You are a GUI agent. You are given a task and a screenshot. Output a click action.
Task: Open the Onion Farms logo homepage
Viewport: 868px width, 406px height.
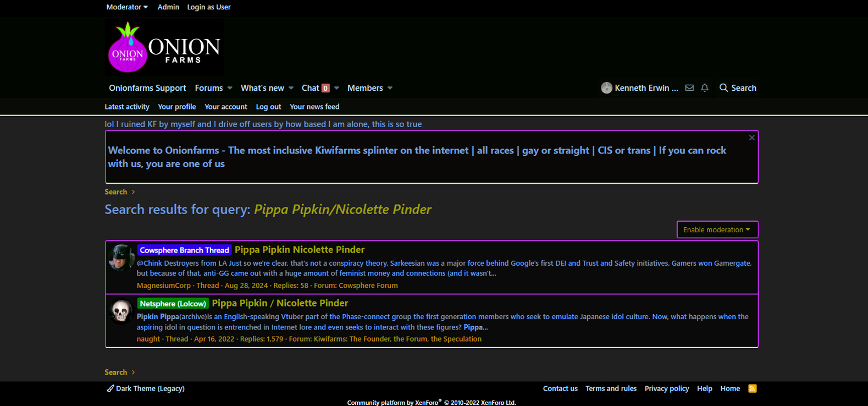click(x=164, y=47)
